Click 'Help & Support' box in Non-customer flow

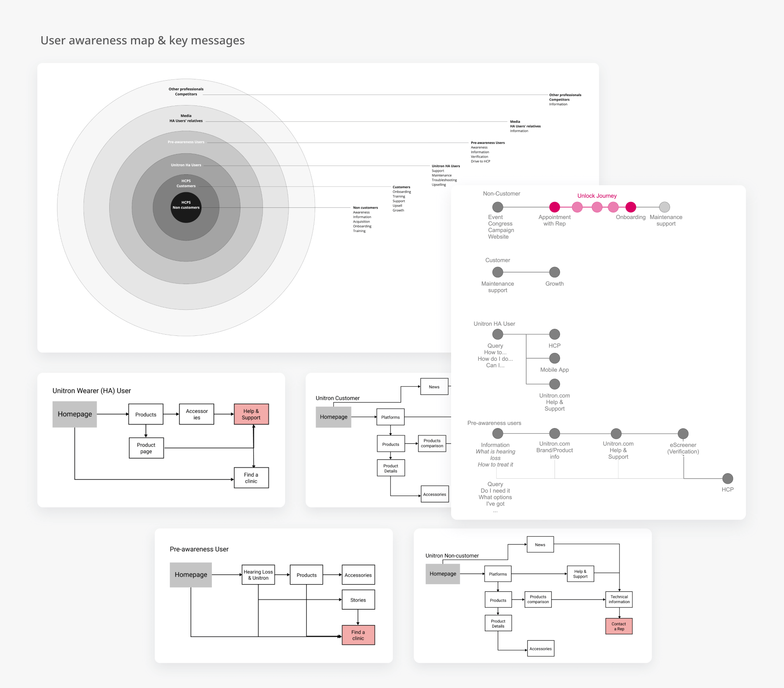tap(580, 574)
